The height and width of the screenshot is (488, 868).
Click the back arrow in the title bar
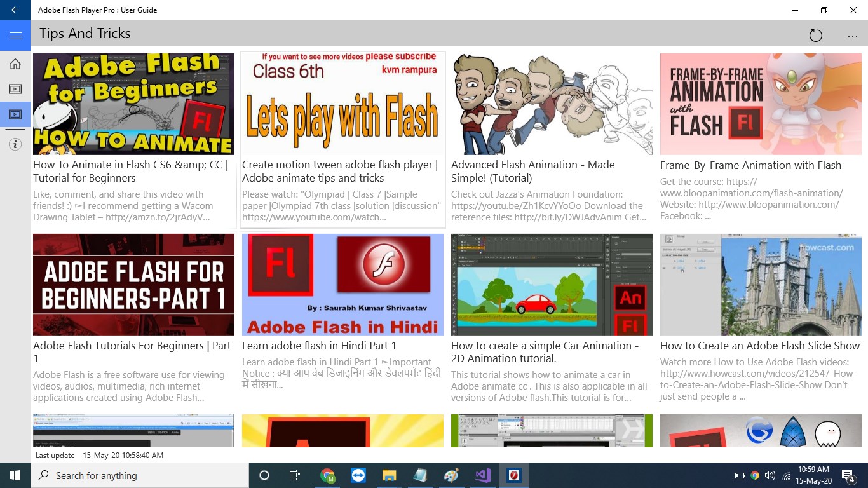(15, 10)
